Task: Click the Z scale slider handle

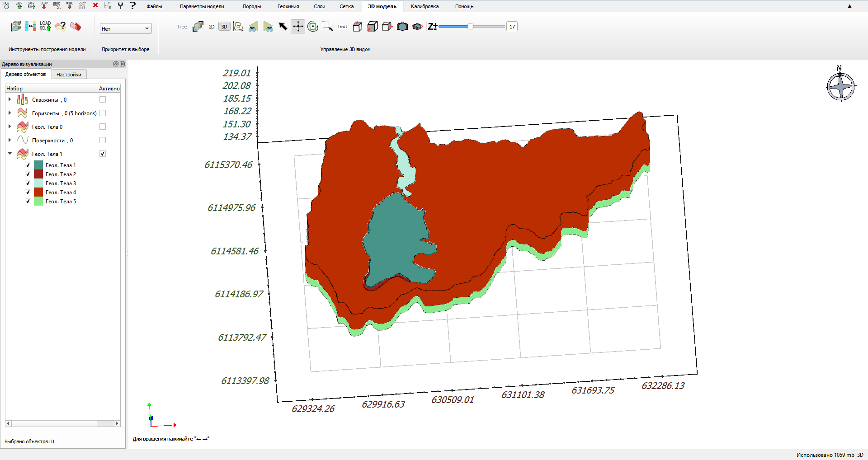Action: click(470, 27)
